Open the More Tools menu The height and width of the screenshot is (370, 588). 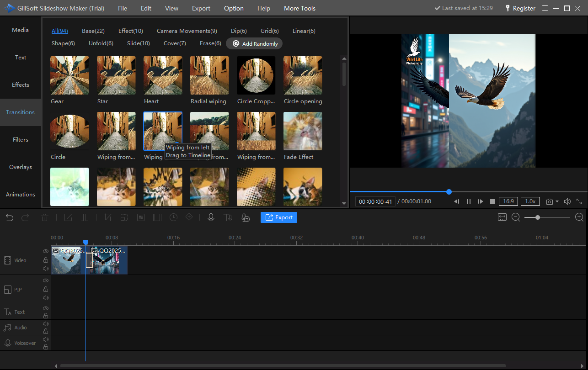click(299, 8)
